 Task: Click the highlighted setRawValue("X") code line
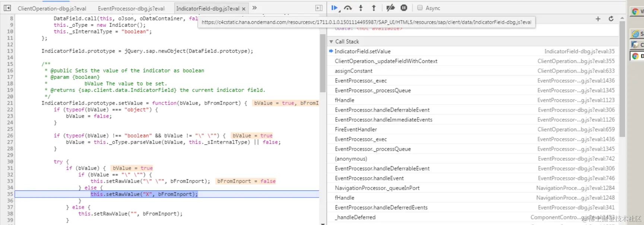(x=144, y=194)
